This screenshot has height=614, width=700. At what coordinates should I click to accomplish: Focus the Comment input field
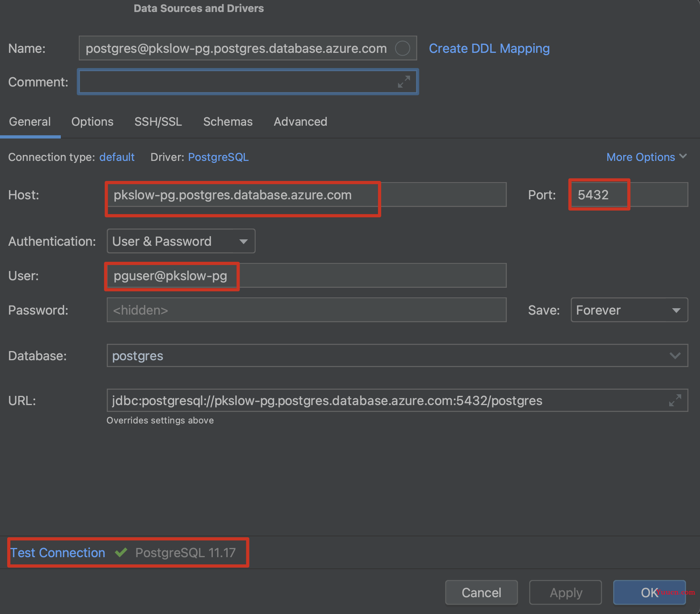pos(248,82)
